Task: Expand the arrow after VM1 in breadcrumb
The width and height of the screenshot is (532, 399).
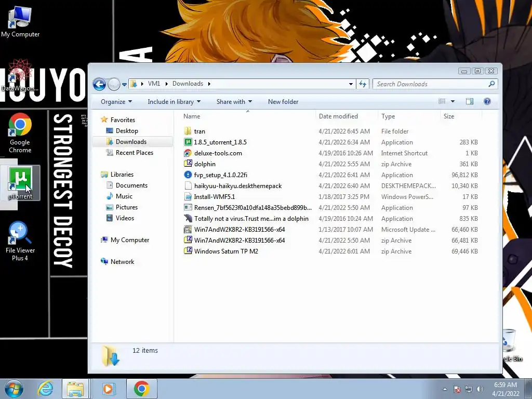Action: tap(167, 84)
